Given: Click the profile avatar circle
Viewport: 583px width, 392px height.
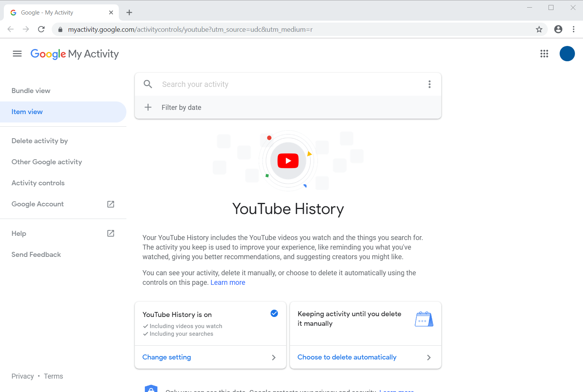Looking at the screenshot, I should 567,54.
